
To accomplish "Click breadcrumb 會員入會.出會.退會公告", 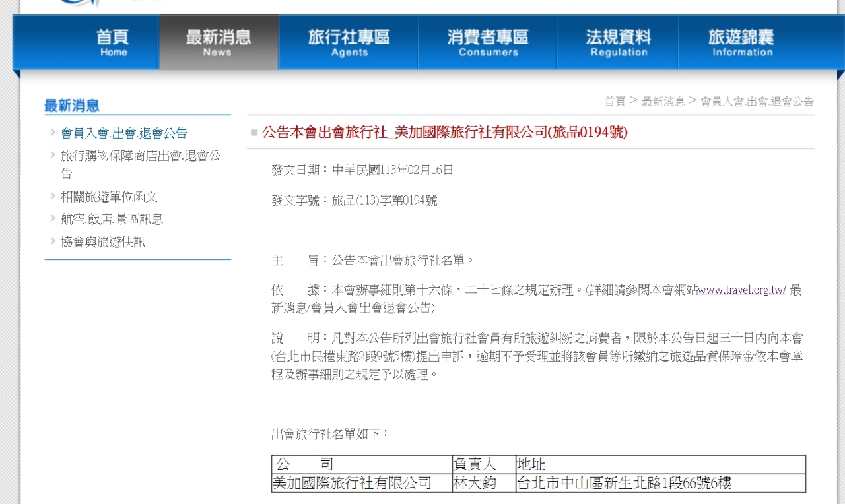I will 757,101.
